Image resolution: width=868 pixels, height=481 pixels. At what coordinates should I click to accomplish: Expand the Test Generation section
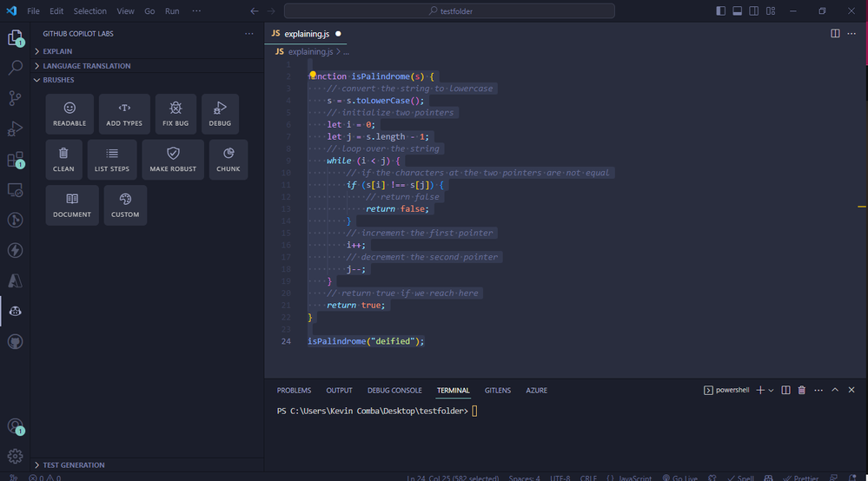point(73,465)
